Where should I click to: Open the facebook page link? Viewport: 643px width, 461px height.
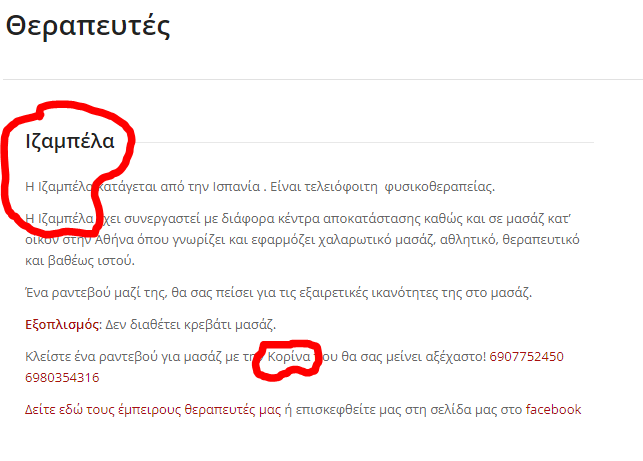click(552, 409)
